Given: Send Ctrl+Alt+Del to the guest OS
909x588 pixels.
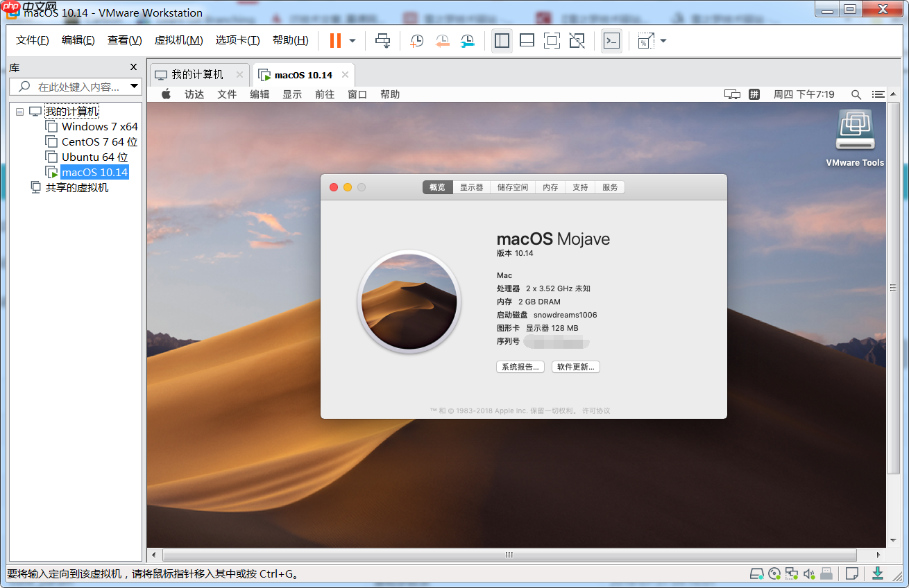Looking at the screenshot, I should click(382, 41).
